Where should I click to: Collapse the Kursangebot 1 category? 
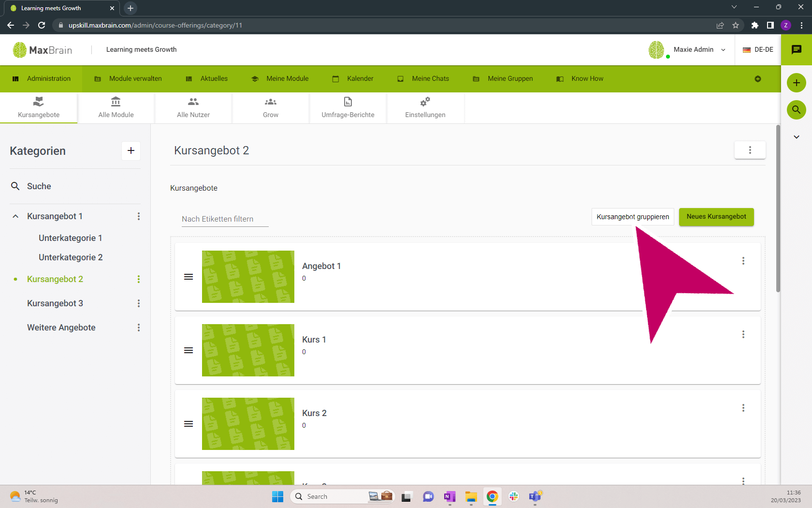pyautogui.click(x=15, y=216)
